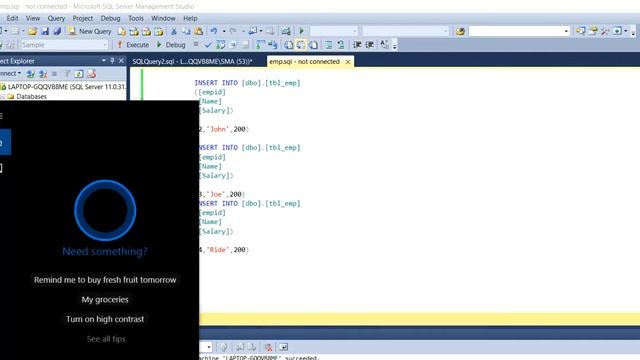
Task: Click the green Start play icon
Action: point(302,31)
